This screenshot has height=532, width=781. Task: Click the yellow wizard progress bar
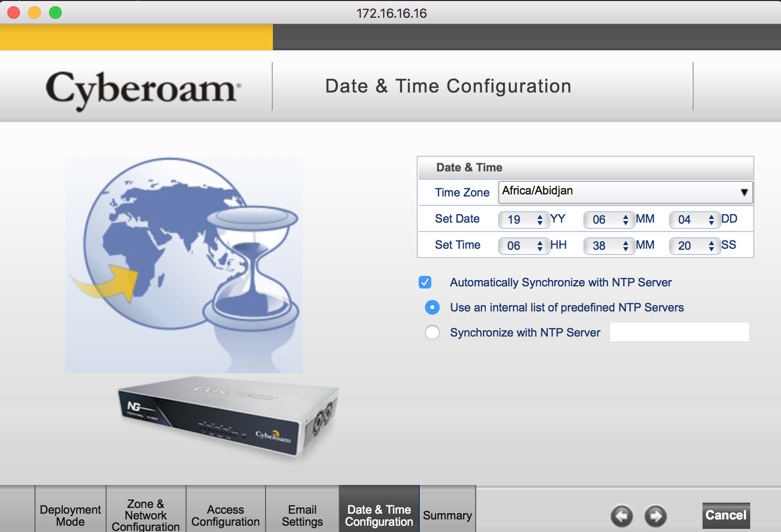coord(136,37)
